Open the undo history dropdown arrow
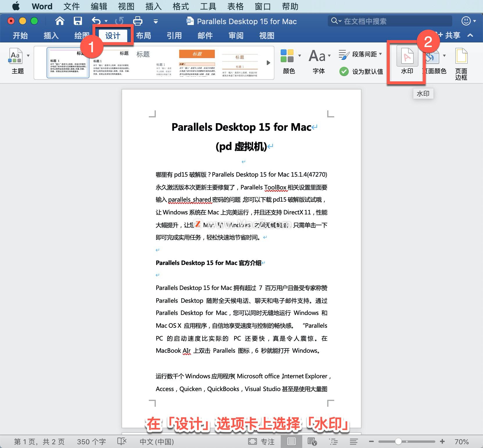 [106, 21]
